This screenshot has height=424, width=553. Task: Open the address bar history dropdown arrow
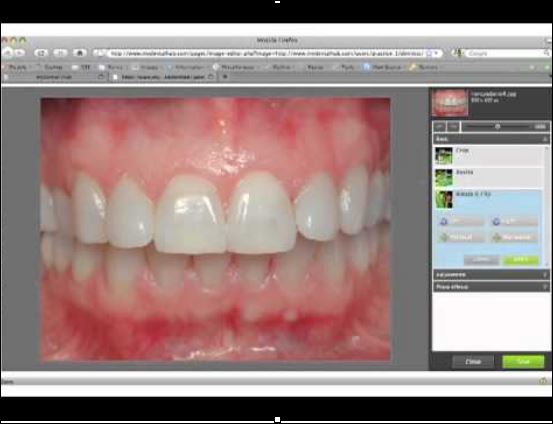tap(436, 53)
